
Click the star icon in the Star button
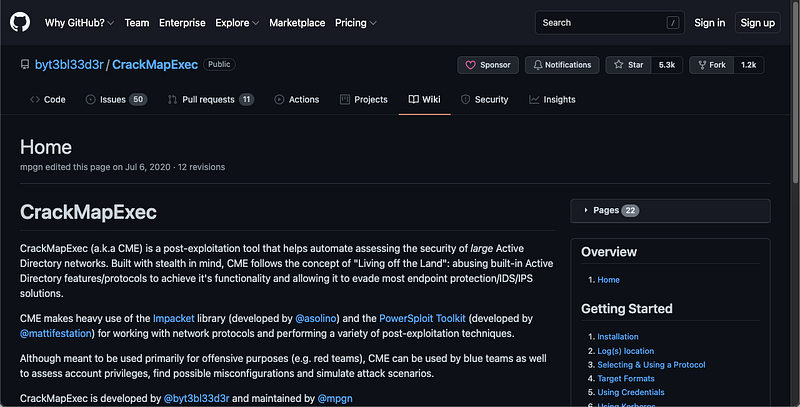(x=618, y=65)
